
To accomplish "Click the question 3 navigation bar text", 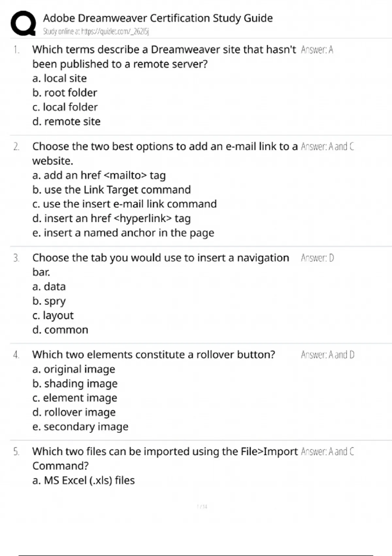I will pyautogui.click(x=160, y=258).
